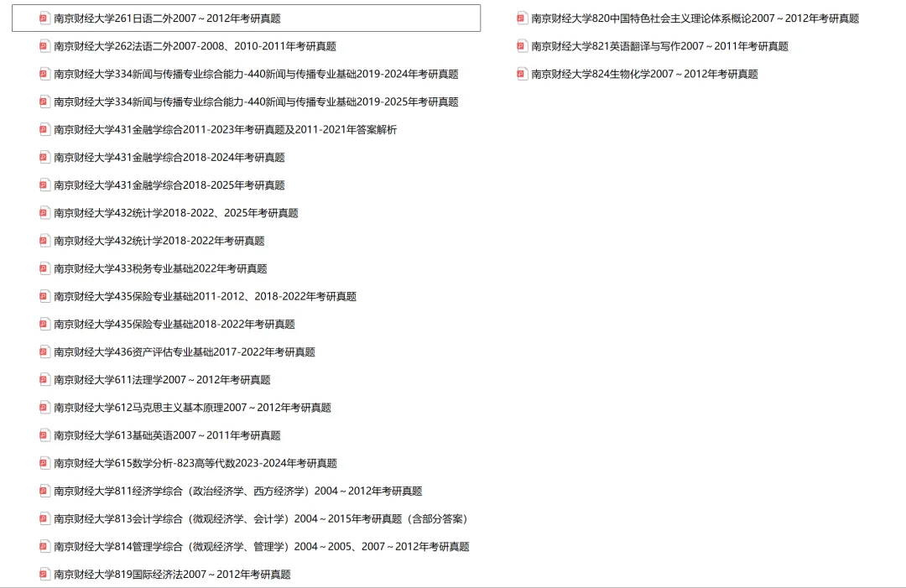Select file name 612马克思主义基本原理2007～2012年考研真题
Viewport: 906px width, 588px height.
192,407
